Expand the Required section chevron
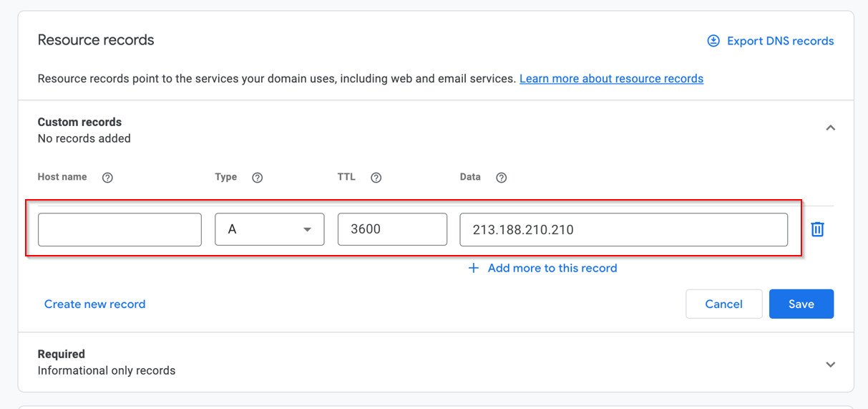The height and width of the screenshot is (409, 868). (830, 365)
